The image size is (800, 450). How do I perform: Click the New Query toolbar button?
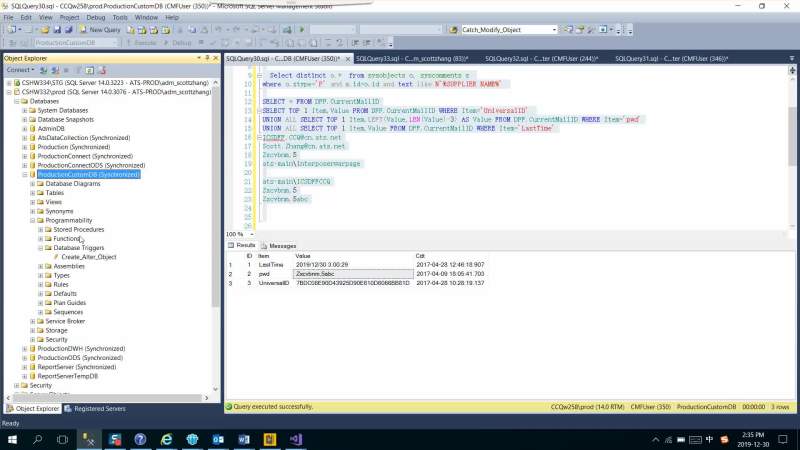100,30
